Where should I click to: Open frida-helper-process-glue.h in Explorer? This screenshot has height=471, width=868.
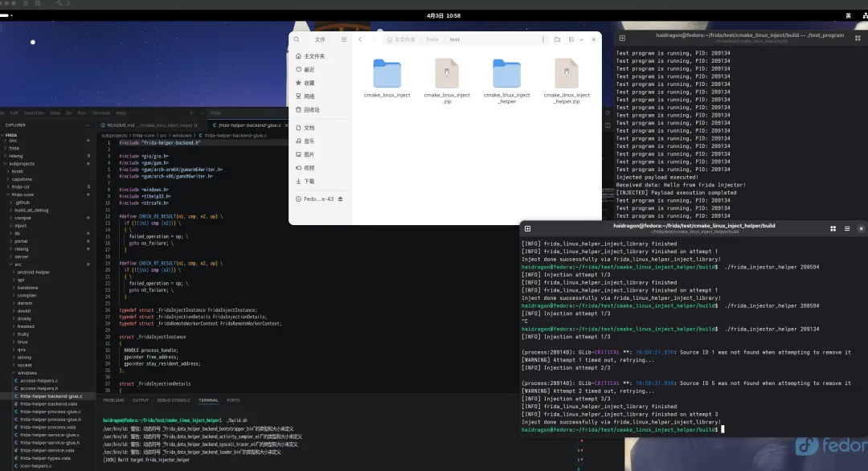coord(51,420)
